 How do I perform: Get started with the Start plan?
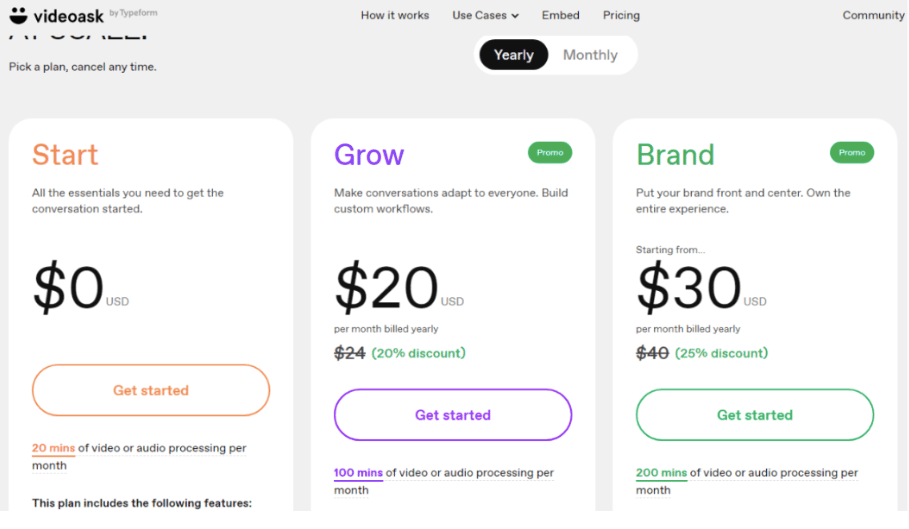(x=151, y=390)
